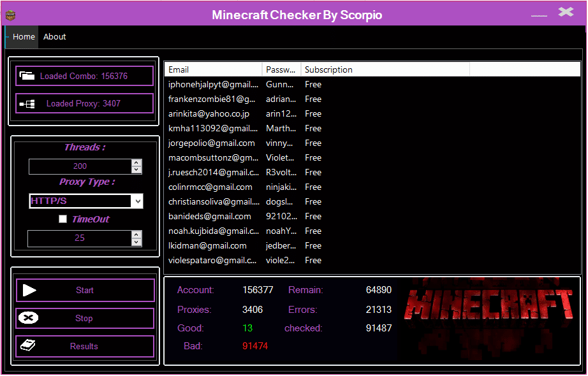Open results via the book icon
Image resolution: width=588 pixels, height=376 pixels.
28,346
